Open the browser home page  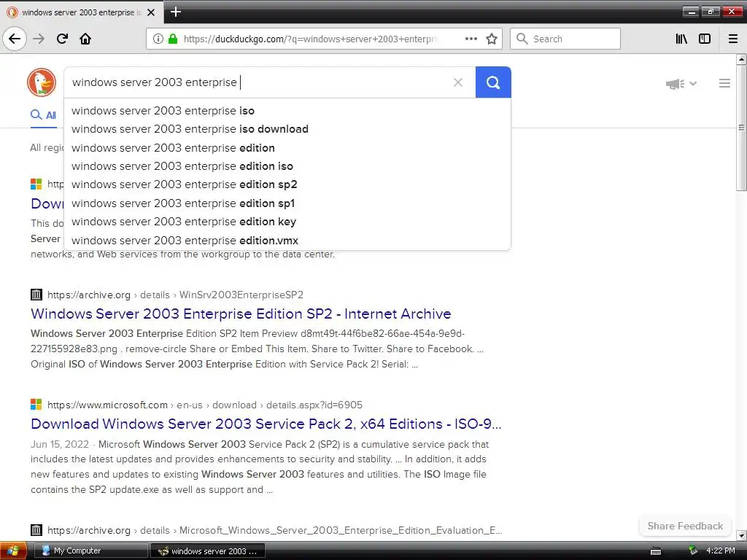[85, 39]
